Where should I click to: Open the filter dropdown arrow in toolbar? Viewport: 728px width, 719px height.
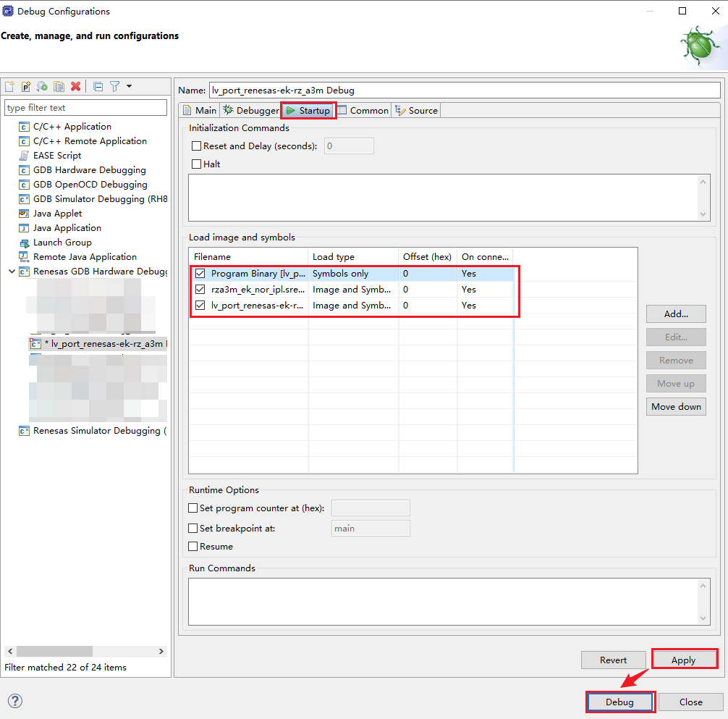pyautogui.click(x=129, y=86)
